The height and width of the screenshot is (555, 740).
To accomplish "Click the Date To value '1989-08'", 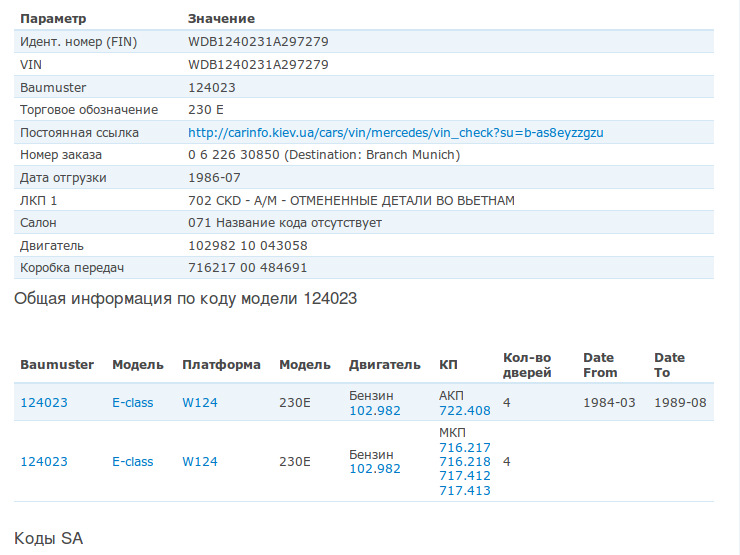I will (680, 403).
